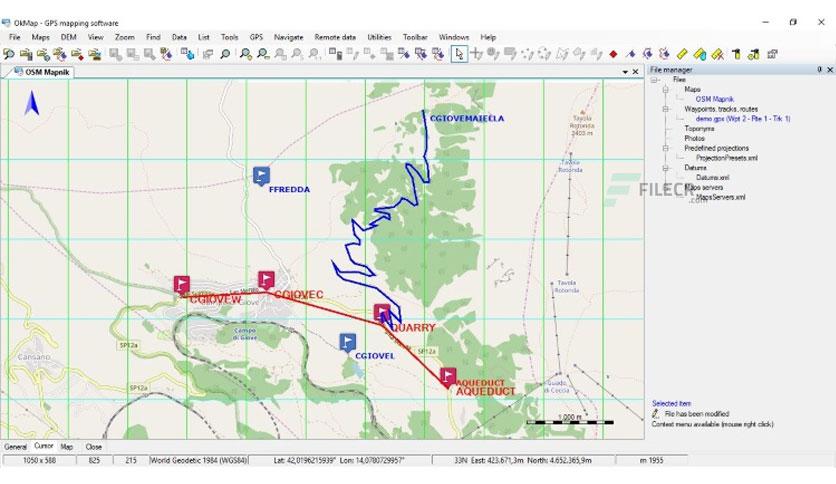Open the Utilities menu

[x=379, y=37]
